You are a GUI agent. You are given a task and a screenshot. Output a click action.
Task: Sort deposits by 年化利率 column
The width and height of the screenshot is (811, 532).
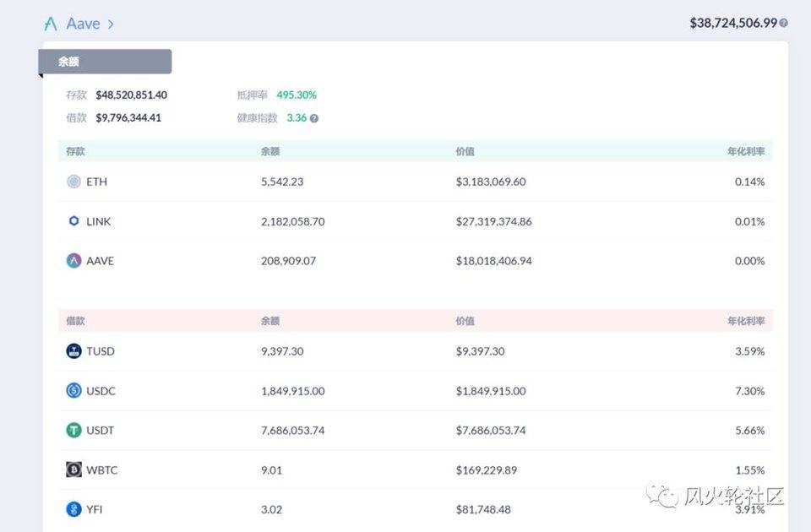[746, 152]
